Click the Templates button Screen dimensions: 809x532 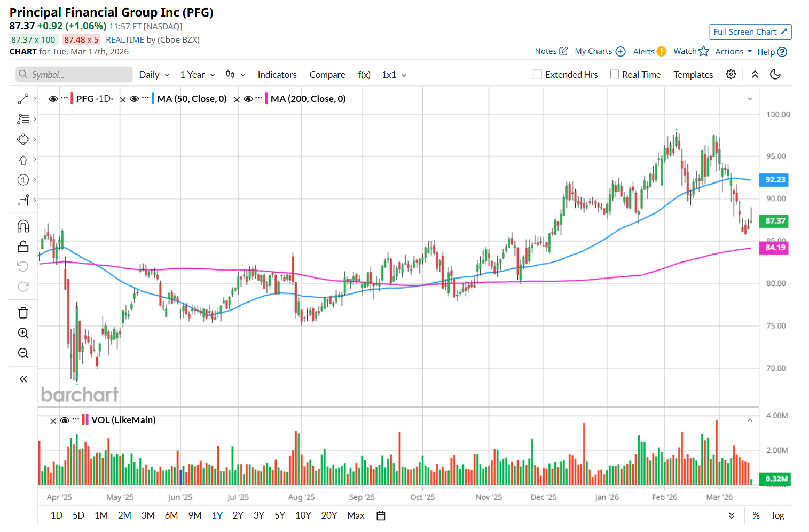click(693, 75)
